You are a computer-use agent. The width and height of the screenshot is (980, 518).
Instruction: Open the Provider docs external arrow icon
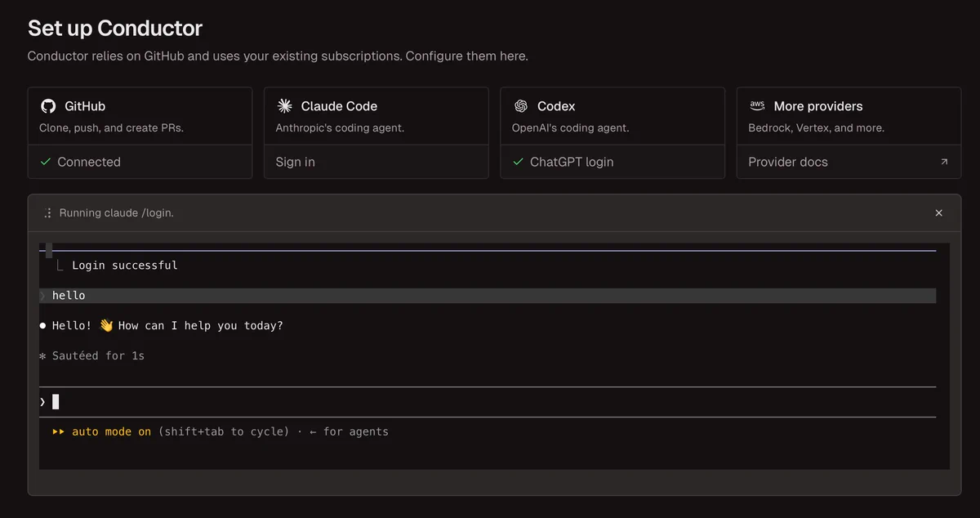pos(944,162)
